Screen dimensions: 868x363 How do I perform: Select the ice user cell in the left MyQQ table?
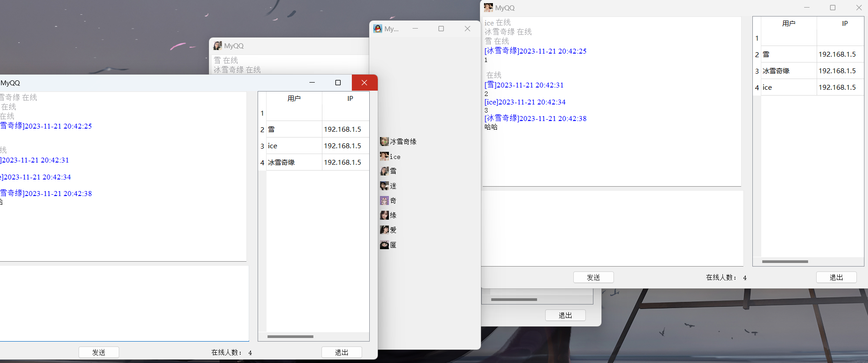[x=294, y=146]
